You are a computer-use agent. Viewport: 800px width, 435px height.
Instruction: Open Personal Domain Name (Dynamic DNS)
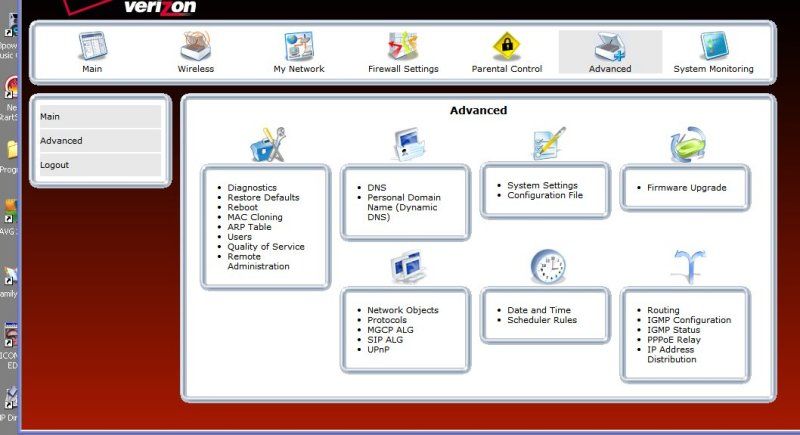pyautogui.click(x=403, y=202)
